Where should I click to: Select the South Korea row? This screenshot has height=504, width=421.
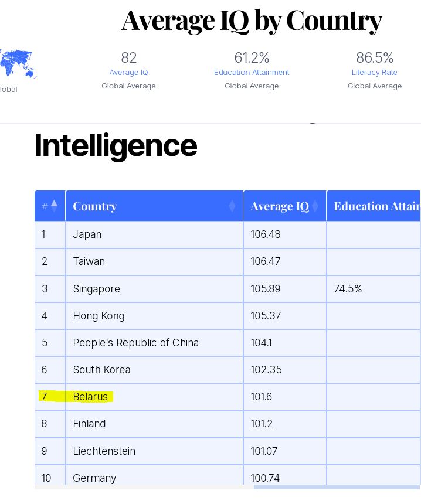228,370
